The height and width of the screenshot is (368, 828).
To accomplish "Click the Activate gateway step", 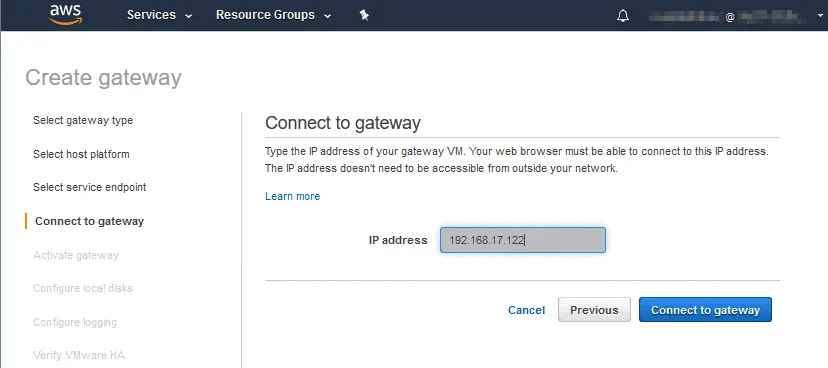I will coord(76,255).
